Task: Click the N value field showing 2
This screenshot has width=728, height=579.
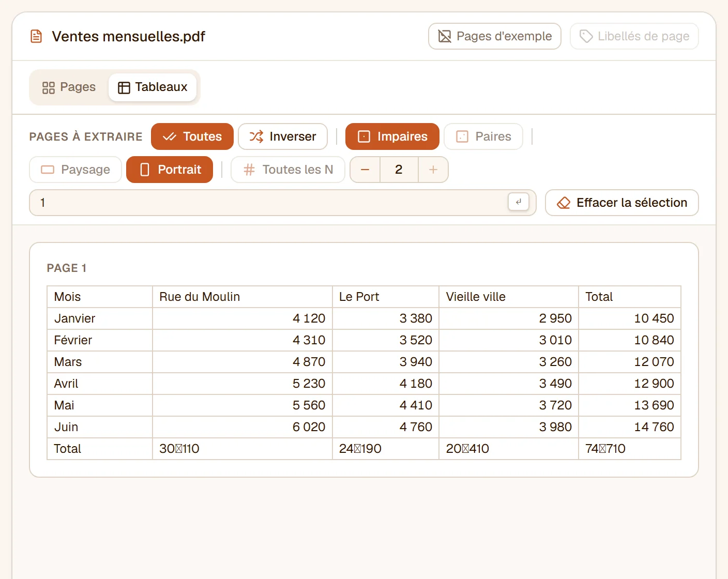Action: tap(399, 170)
